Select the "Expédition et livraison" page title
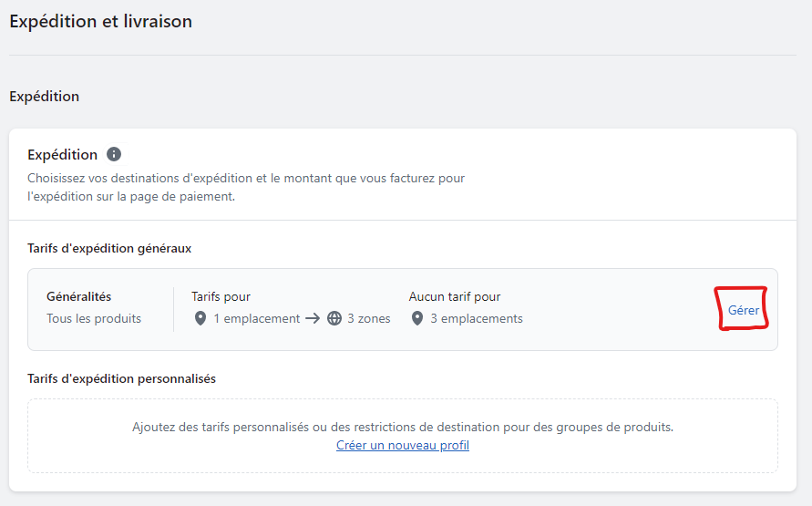The image size is (812, 506). click(101, 21)
